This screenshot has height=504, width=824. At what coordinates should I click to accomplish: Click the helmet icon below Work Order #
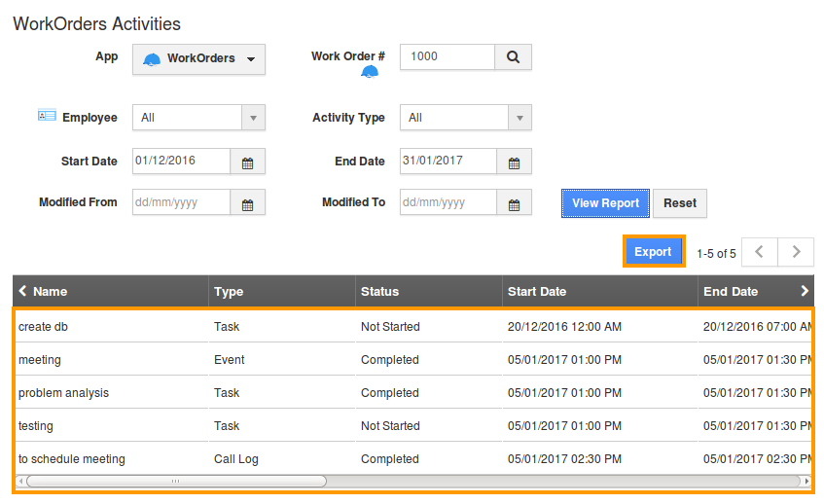coord(370,72)
